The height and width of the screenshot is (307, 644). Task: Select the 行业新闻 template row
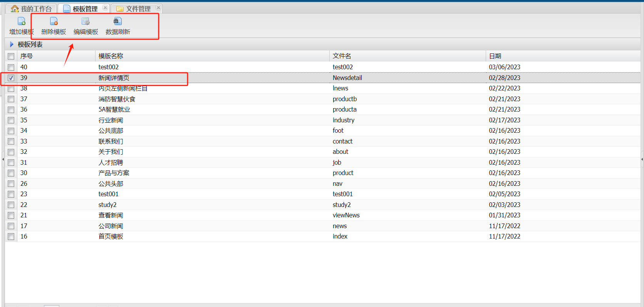tap(111, 120)
